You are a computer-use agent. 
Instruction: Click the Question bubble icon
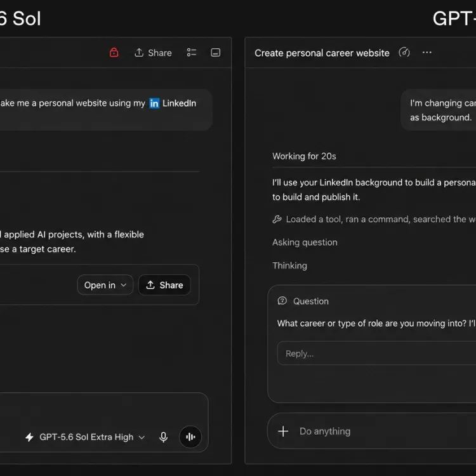pos(282,301)
